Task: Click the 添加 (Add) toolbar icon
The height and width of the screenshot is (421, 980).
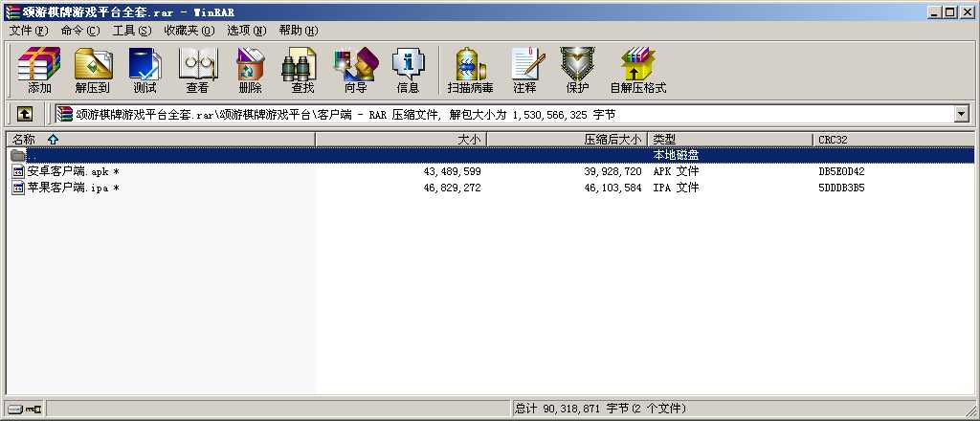Action: pos(38,70)
